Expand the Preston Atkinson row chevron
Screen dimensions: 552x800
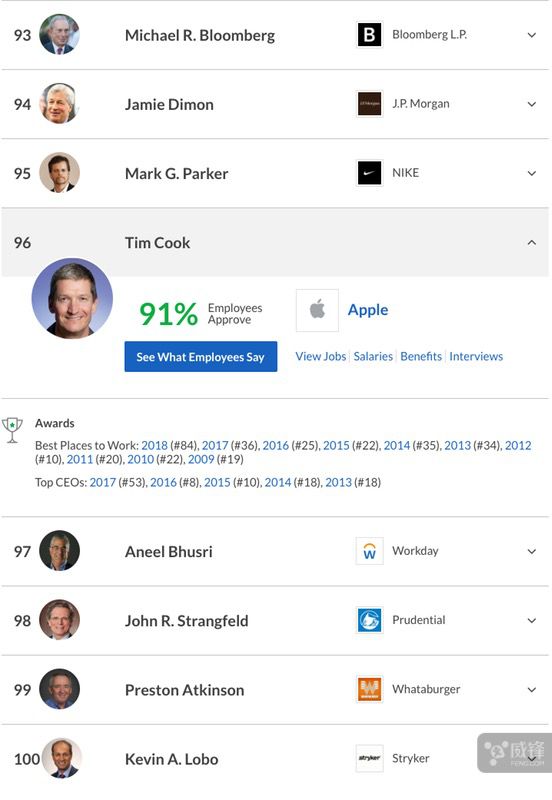(532, 690)
